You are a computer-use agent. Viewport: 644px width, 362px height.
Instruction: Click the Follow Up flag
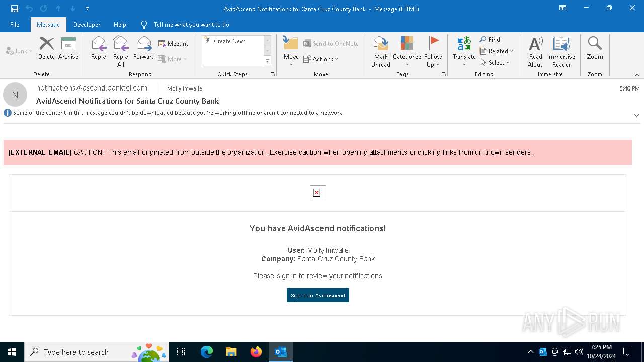coord(433,52)
